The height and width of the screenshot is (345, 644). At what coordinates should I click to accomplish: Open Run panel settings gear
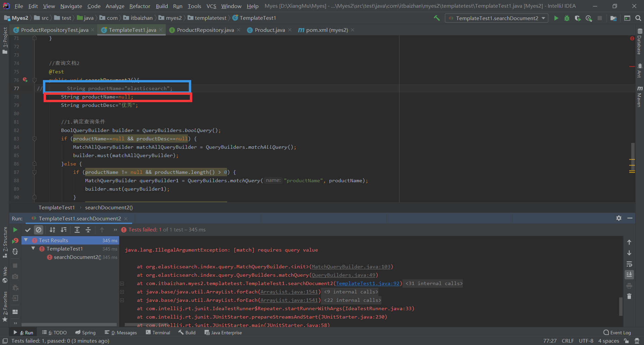coord(619,218)
